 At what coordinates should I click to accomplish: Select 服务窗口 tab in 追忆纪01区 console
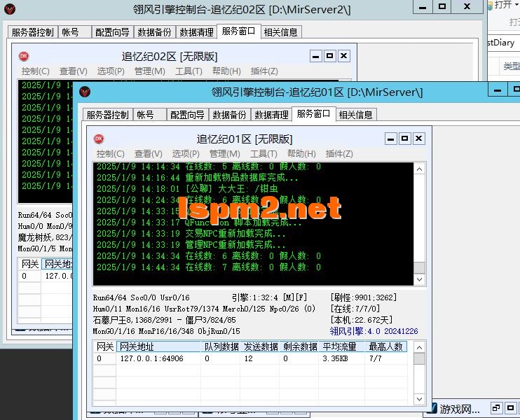pos(314,114)
